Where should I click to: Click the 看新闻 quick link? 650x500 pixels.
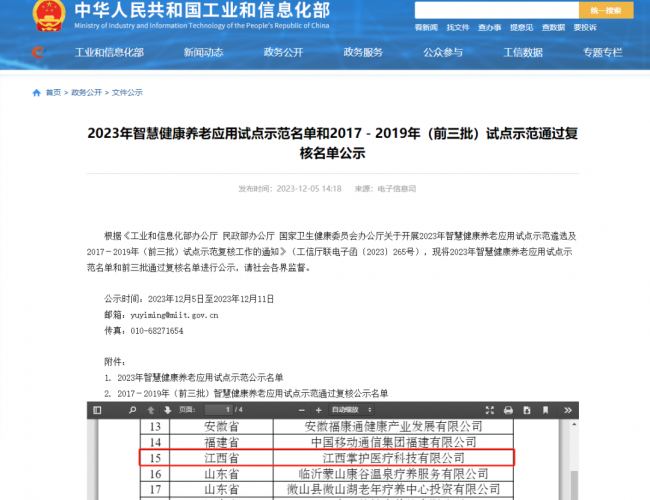tap(426, 28)
